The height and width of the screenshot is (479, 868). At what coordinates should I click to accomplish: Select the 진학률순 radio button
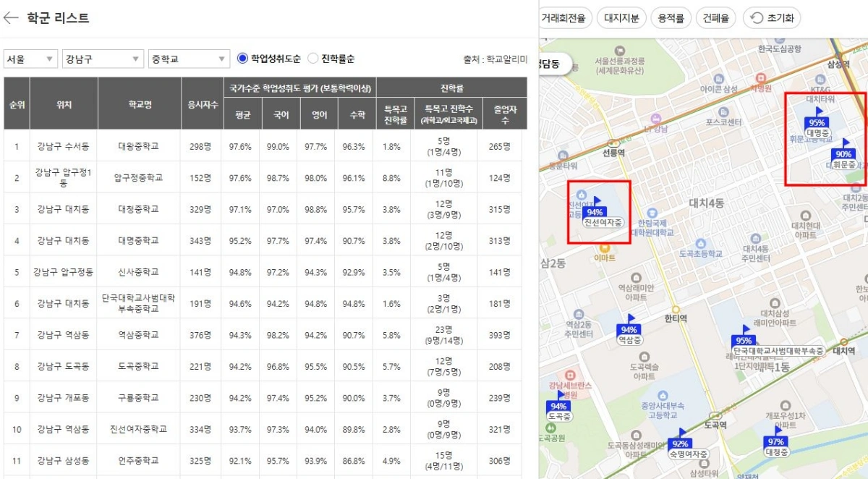click(312, 59)
